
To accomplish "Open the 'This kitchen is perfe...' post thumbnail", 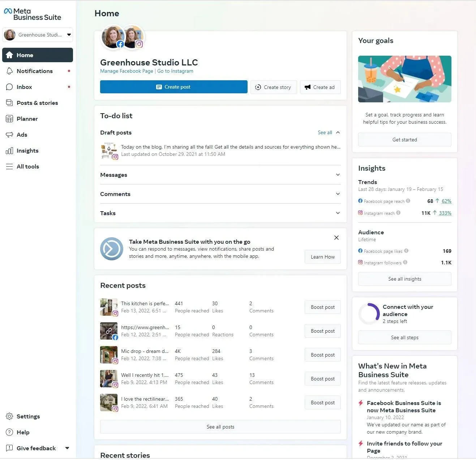I will coord(109,307).
